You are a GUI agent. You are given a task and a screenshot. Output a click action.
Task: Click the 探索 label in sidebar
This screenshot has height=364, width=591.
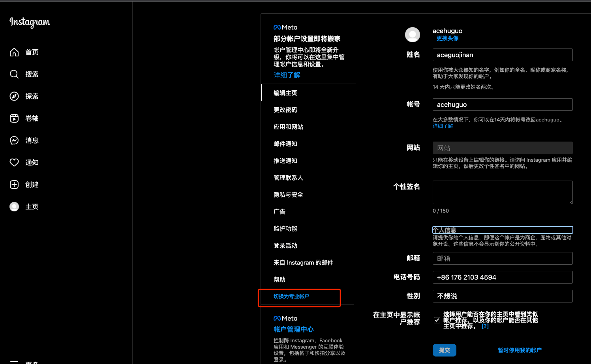[32, 96]
